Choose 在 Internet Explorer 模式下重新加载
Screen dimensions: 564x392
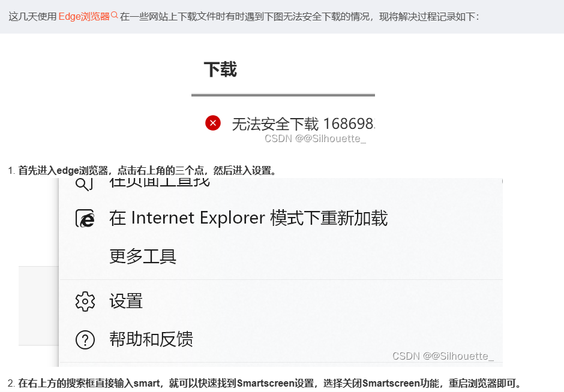248,218
